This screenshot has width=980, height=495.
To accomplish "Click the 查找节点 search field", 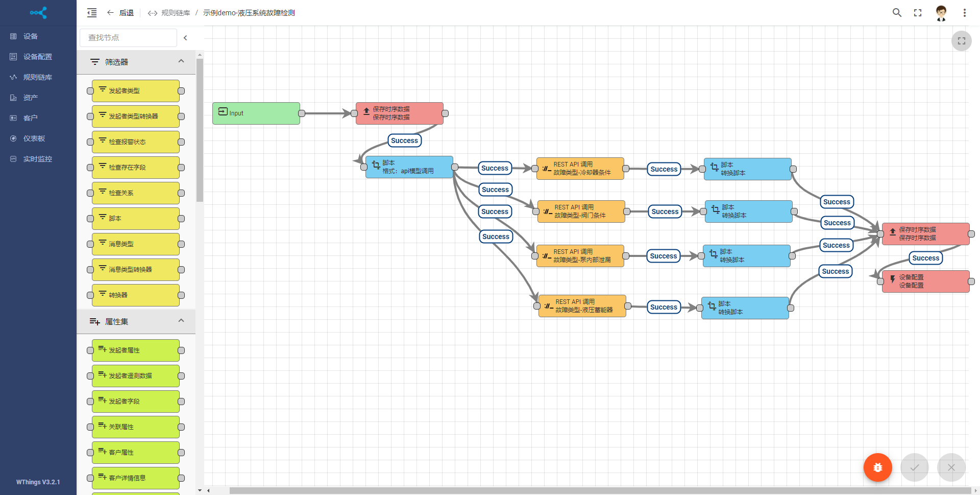I will [x=128, y=38].
